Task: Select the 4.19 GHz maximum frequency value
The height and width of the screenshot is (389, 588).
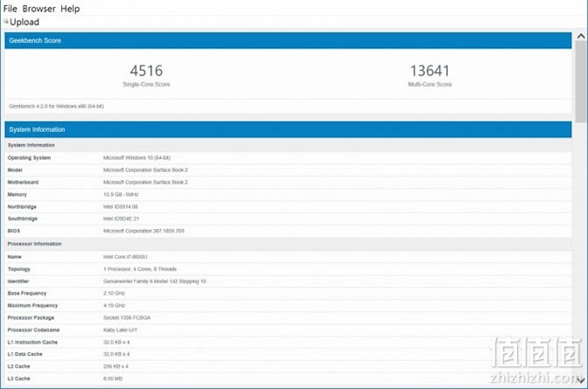Action: point(114,306)
